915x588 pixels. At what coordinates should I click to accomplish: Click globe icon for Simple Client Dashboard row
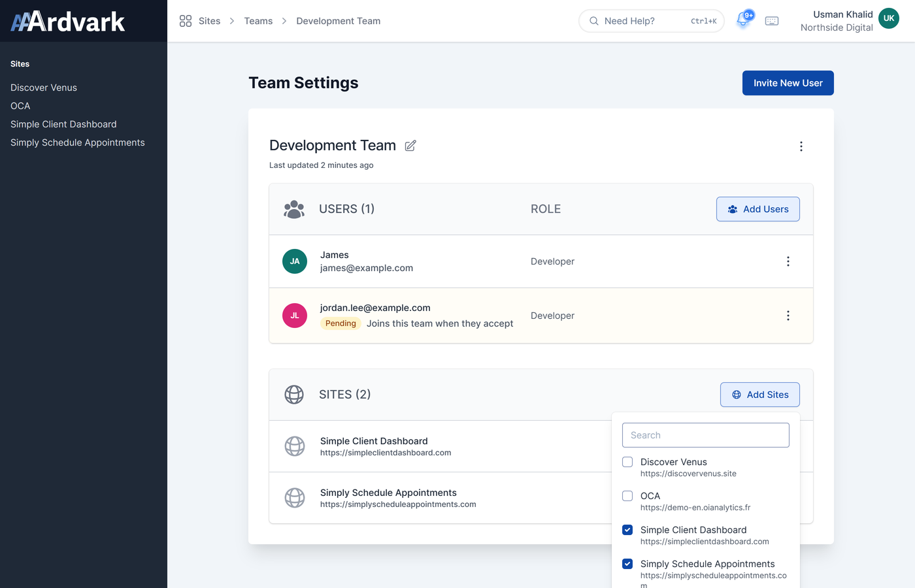(295, 446)
